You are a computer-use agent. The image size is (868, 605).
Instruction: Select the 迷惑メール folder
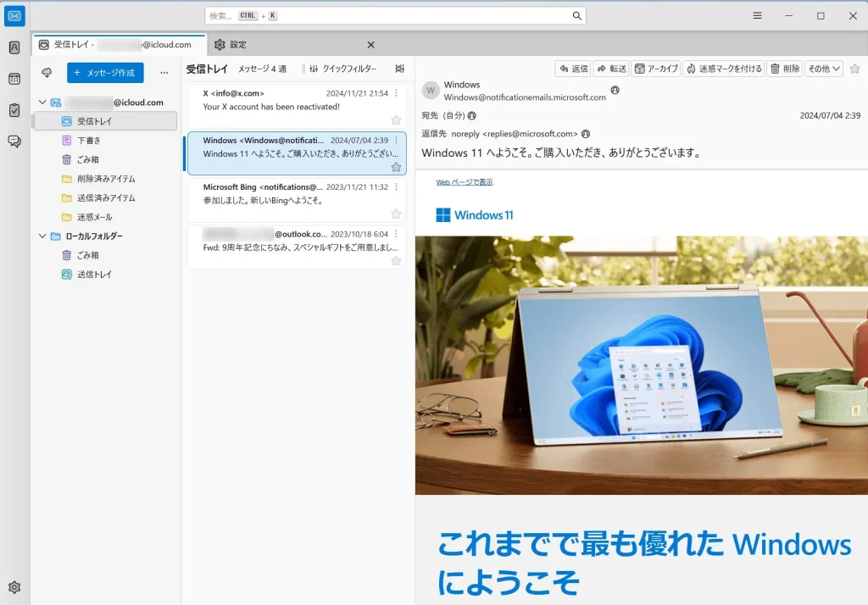tap(105, 217)
